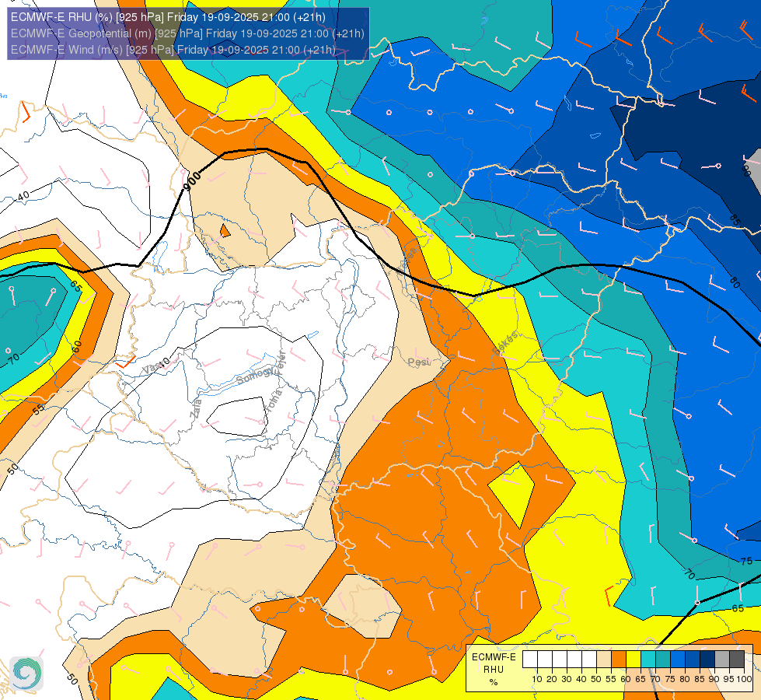Click the Békés county label

point(505,342)
